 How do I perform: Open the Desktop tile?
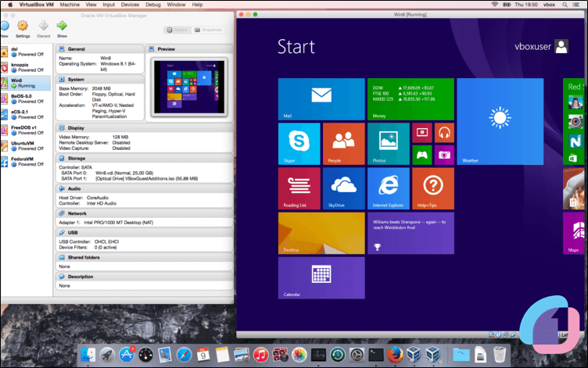[321, 233]
